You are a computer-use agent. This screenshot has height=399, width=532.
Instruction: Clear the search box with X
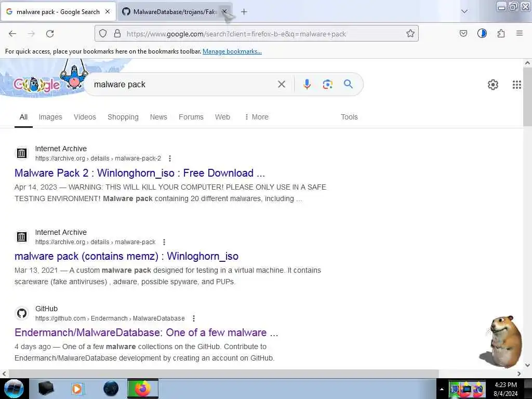281,84
